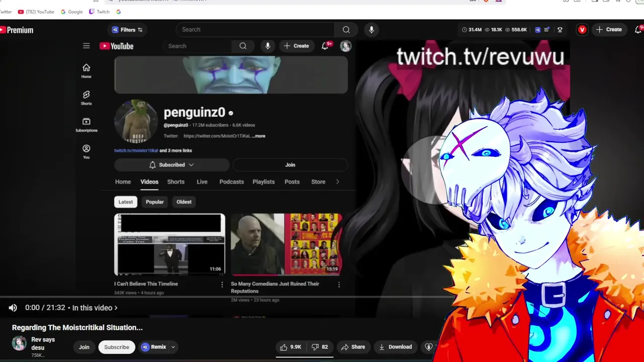Select the Popular sort chip
644x362 pixels.
tap(154, 202)
